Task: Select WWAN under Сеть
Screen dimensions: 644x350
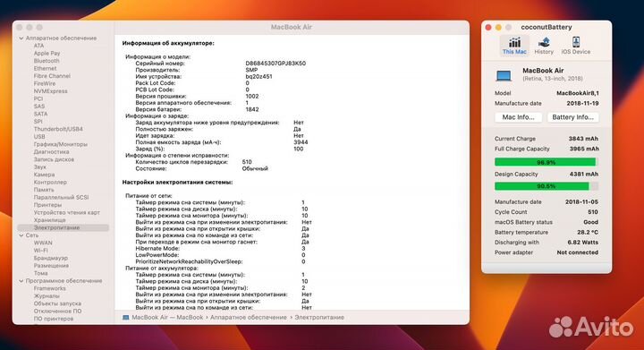Action: click(x=43, y=243)
